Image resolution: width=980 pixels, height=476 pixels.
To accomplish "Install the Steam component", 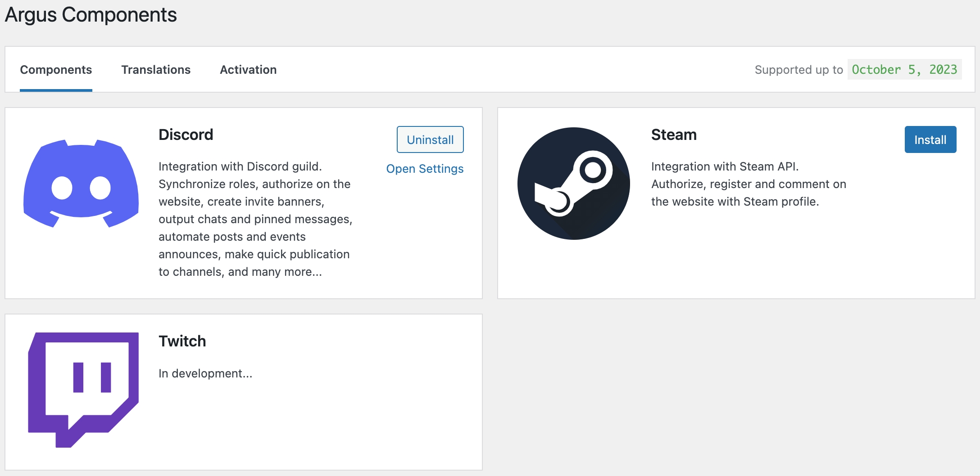I will coord(930,139).
